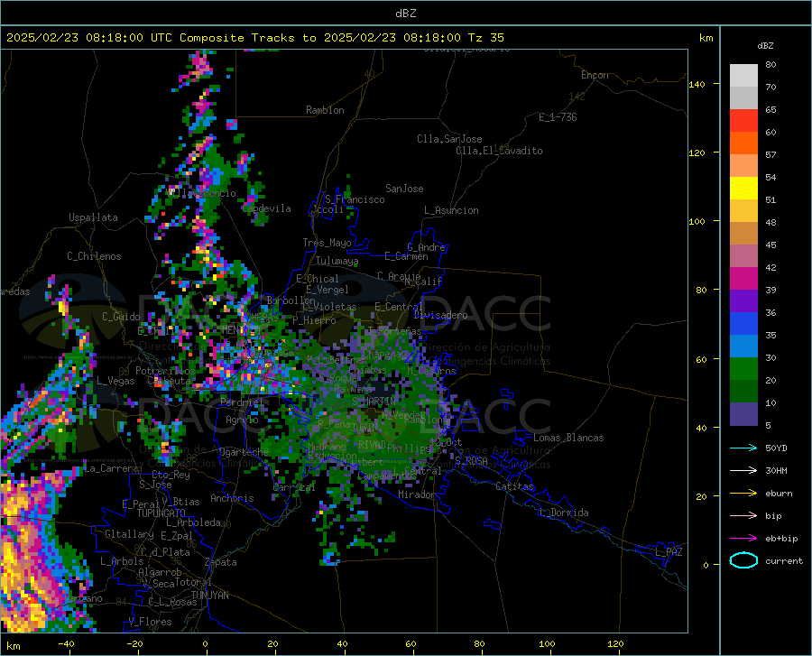Click the yellow eburn arrow legend icon
Image resolution: width=812 pixels, height=656 pixels.
point(743,494)
